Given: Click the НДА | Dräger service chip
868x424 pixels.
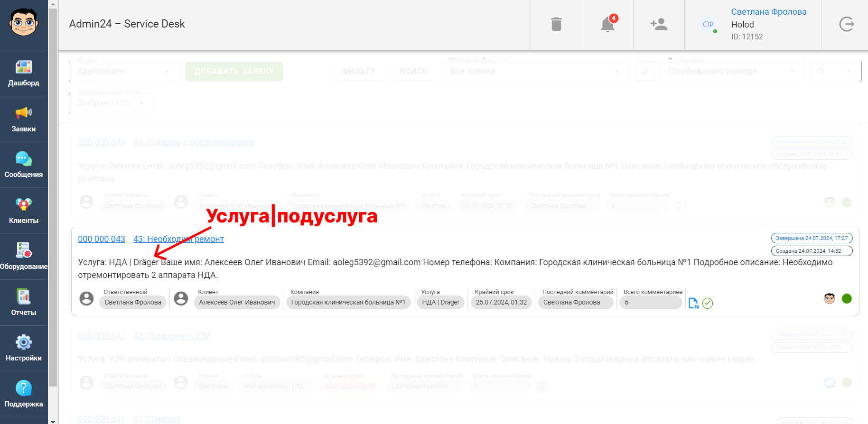Looking at the screenshot, I should tap(441, 302).
